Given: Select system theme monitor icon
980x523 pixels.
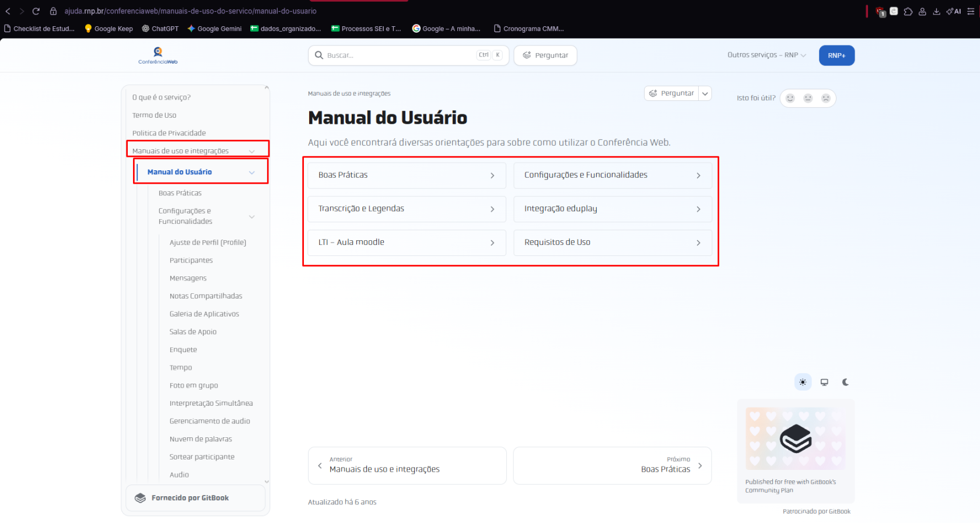Looking at the screenshot, I should tap(824, 382).
